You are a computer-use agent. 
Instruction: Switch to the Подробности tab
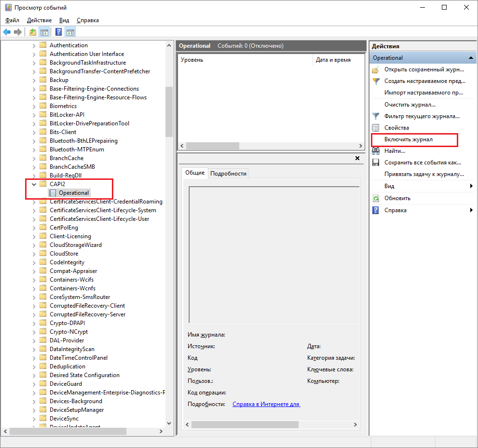(x=228, y=174)
